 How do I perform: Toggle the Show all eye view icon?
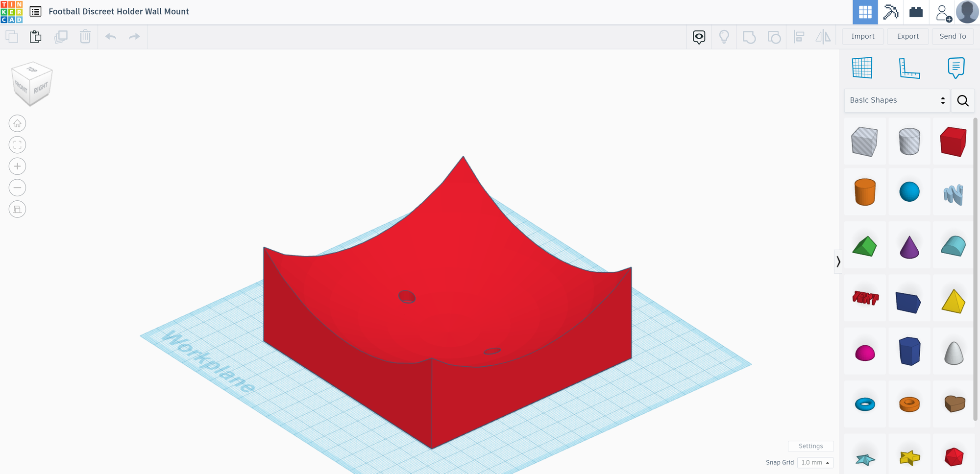click(x=699, y=37)
